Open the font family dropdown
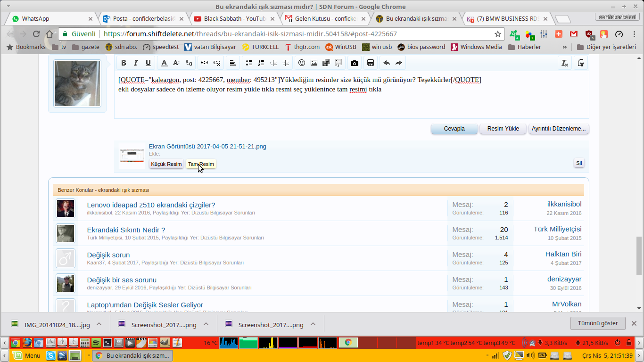The width and height of the screenshot is (644, 362). click(x=189, y=63)
